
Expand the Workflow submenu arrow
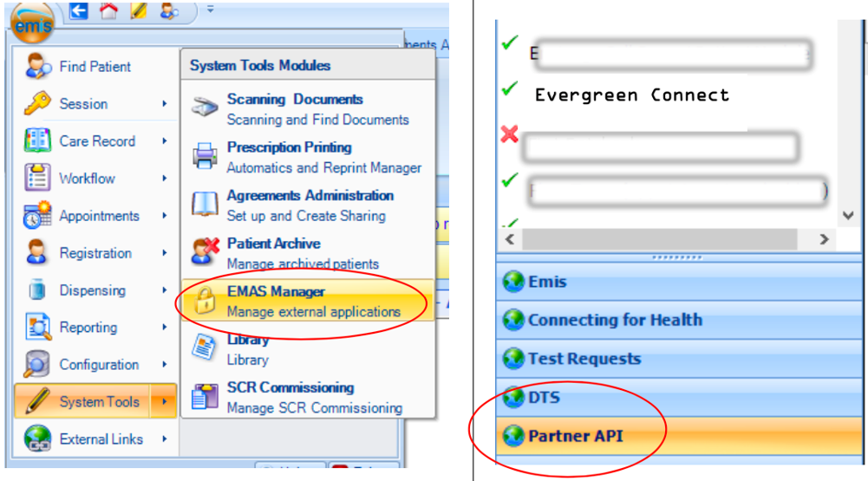pos(165,178)
